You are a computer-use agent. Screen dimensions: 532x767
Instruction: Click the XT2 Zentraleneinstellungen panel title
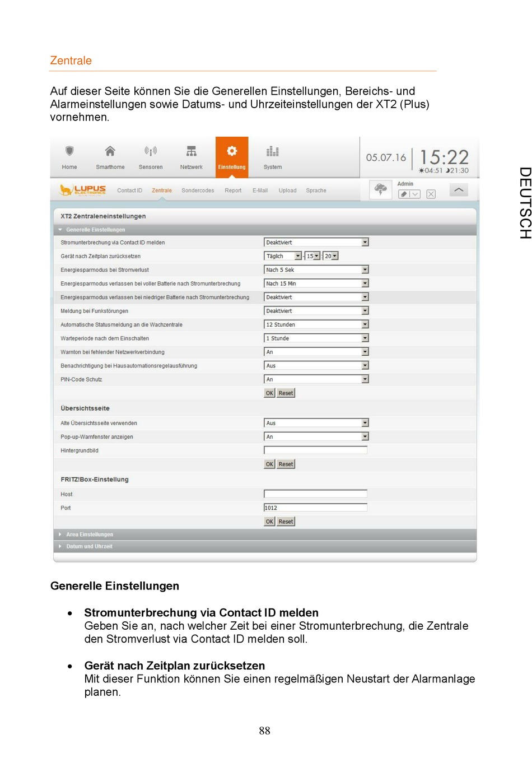coord(103,216)
